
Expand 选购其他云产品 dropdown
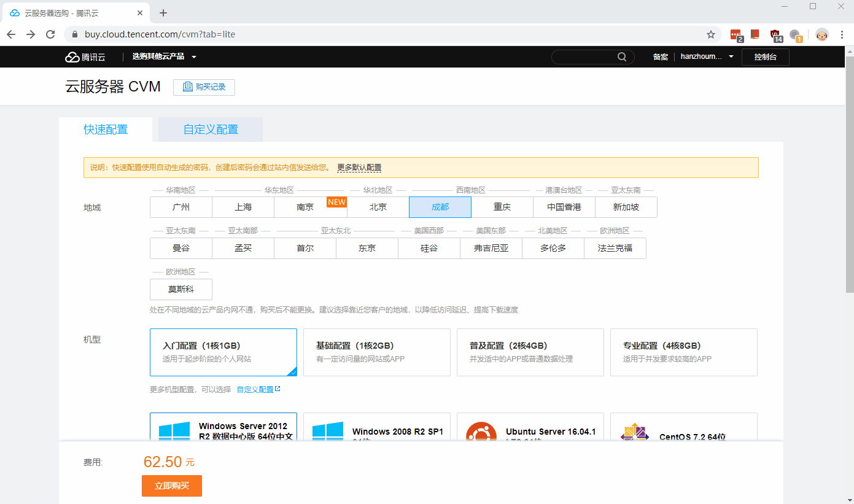[164, 57]
